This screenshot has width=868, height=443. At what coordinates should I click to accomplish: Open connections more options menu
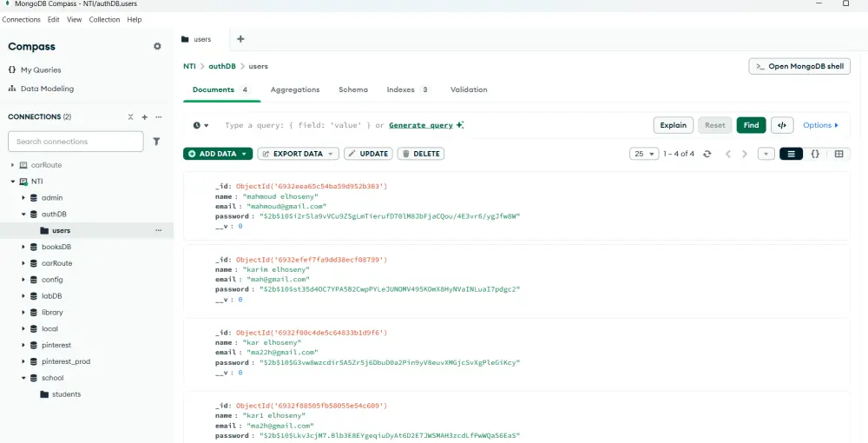click(159, 117)
